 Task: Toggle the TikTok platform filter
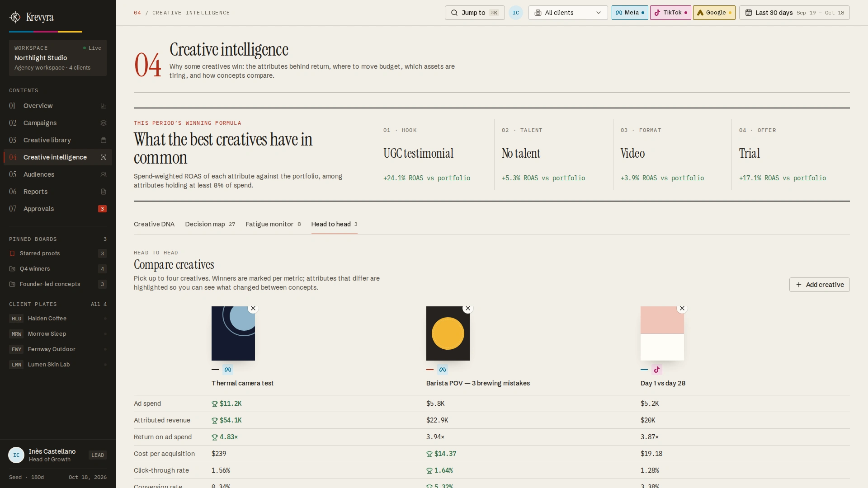point(670,13)
